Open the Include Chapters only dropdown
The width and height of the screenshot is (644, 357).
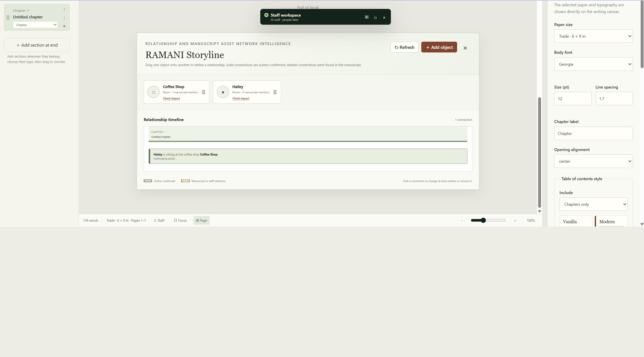coord(593,204)
